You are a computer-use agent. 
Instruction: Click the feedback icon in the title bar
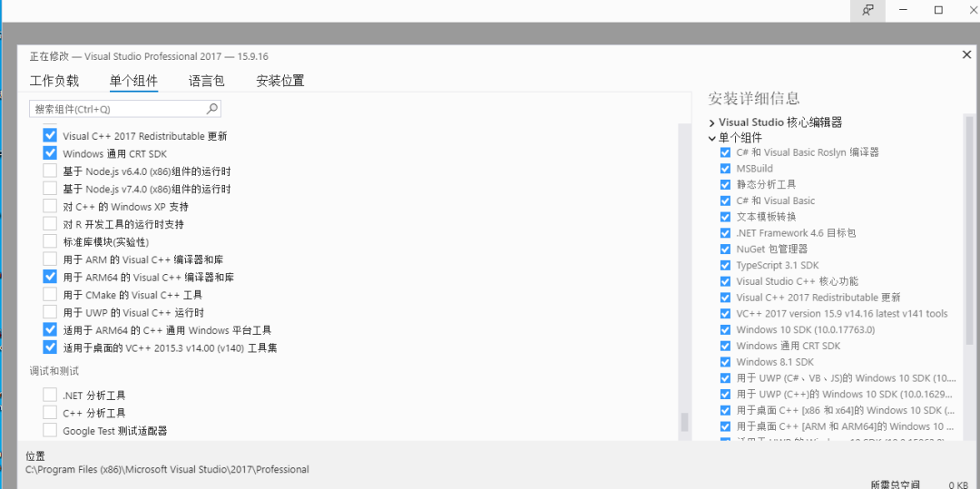pyautogui.click(x=867, y=11)
